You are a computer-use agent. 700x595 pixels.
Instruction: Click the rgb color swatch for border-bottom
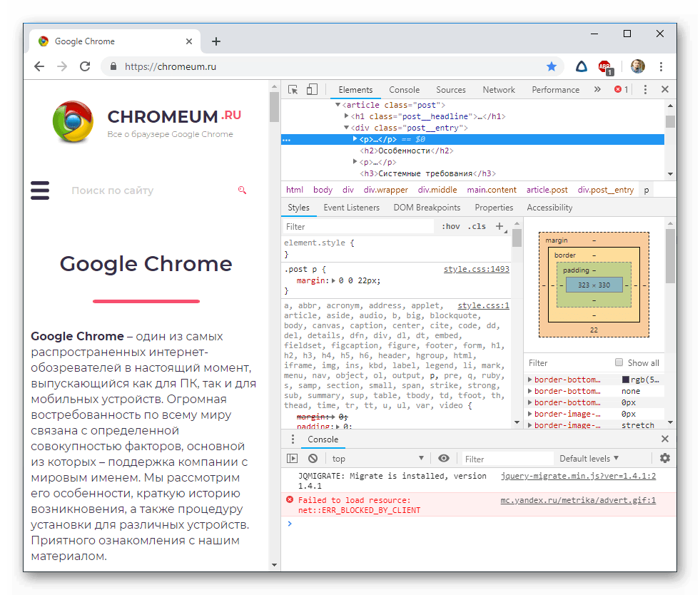coord(626,380)
